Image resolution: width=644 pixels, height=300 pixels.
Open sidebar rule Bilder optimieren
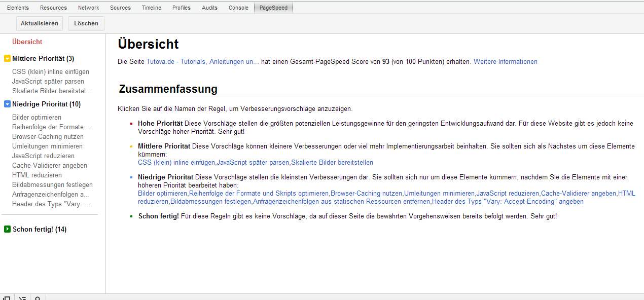[37, 117]
